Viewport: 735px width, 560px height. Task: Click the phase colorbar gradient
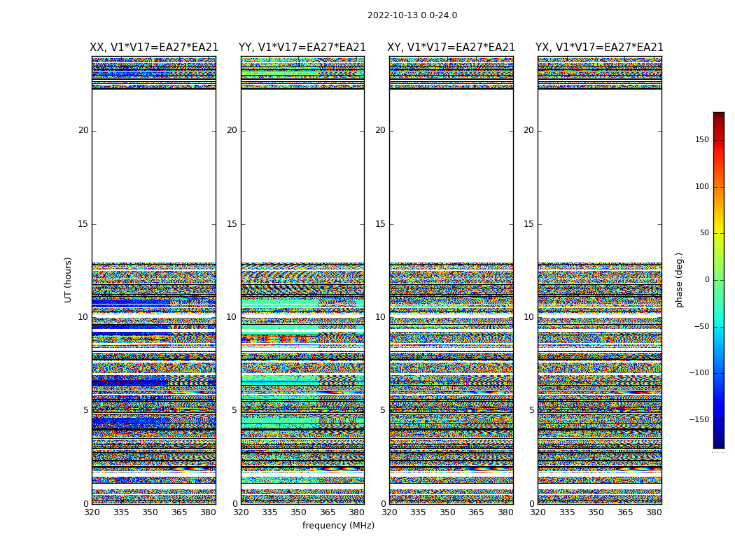719,280
